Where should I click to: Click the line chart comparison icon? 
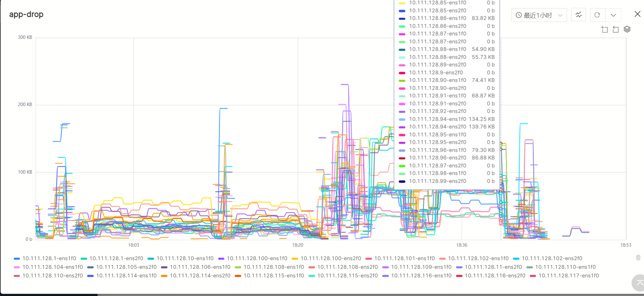pos(578,15)
